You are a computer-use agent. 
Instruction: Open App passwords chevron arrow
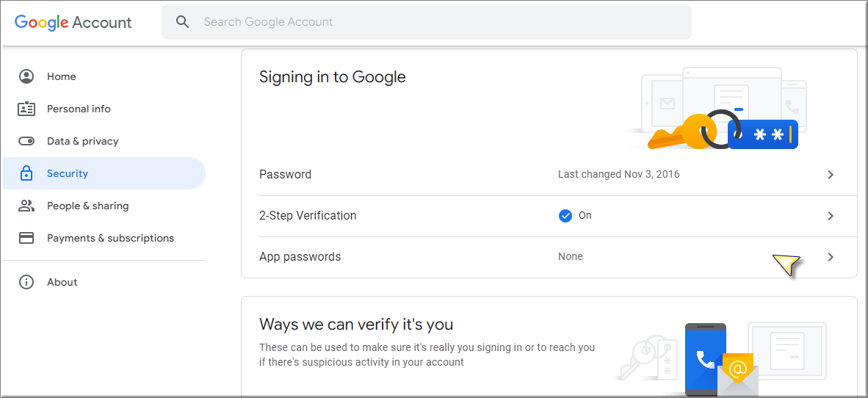(x=830, y=257)
